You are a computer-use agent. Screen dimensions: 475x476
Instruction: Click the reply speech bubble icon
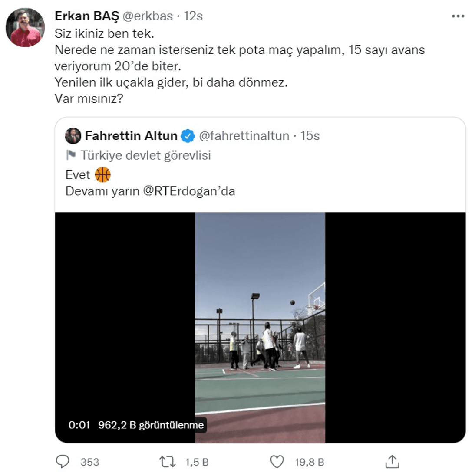[x=63, y=461]
